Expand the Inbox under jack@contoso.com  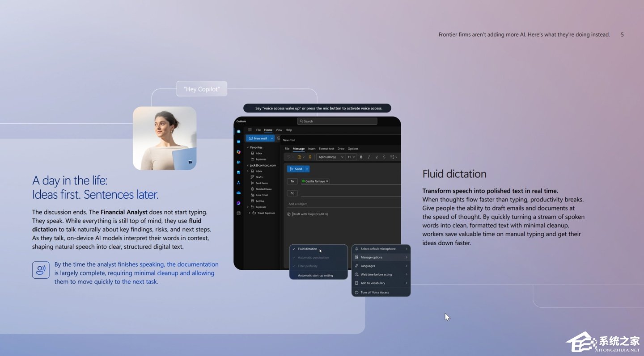tap(248, 171)
